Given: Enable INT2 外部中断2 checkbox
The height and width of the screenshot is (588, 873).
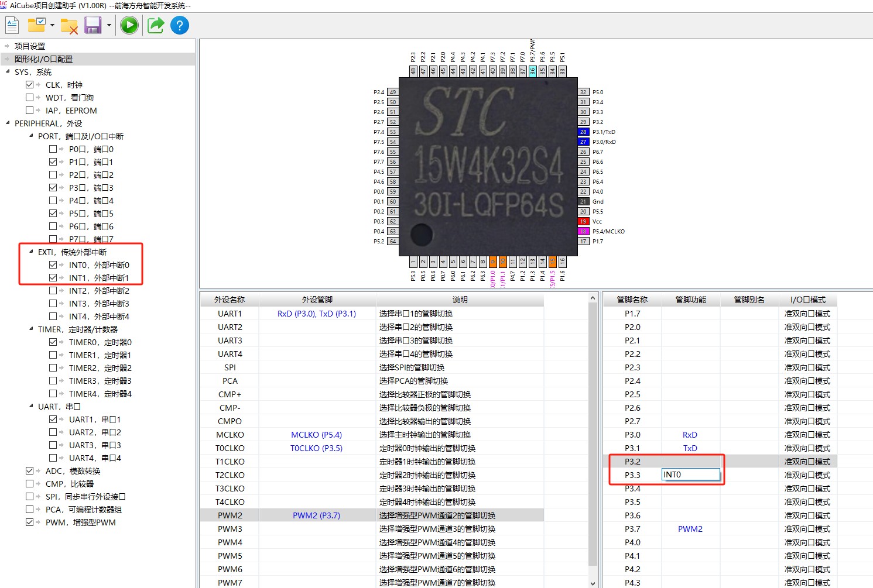Looking at the screenshot, I should tap(53, 291).
